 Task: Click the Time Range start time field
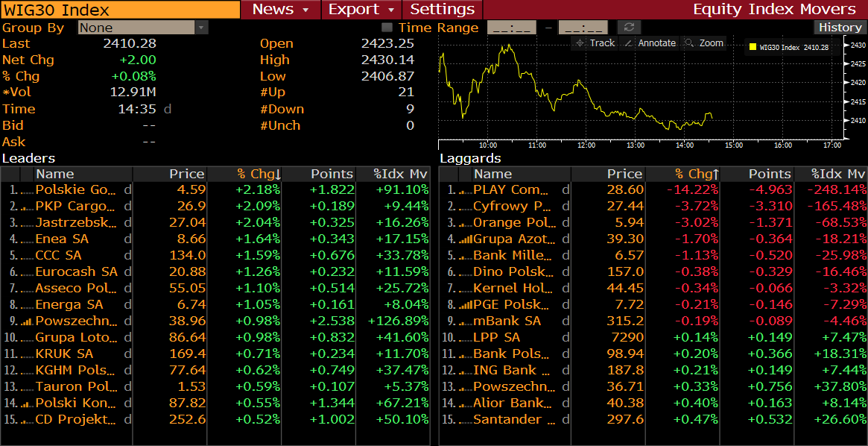pos(511,28)
